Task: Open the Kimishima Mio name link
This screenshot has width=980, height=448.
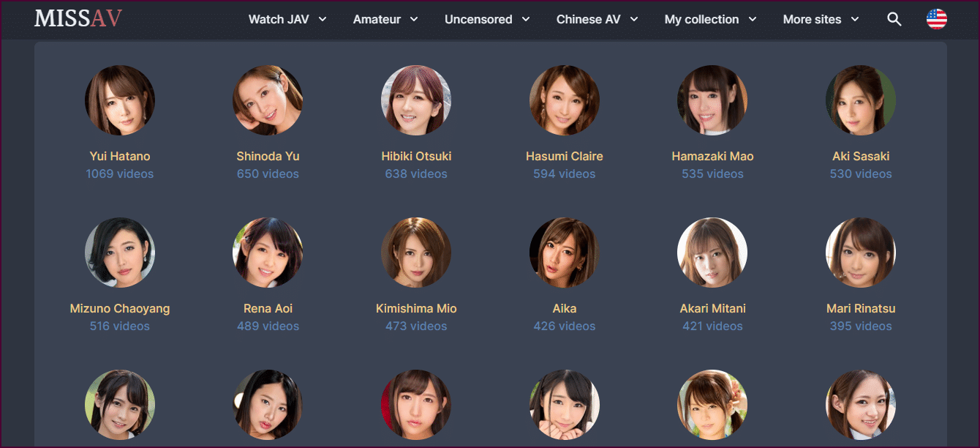Action: tap(416, 308)
